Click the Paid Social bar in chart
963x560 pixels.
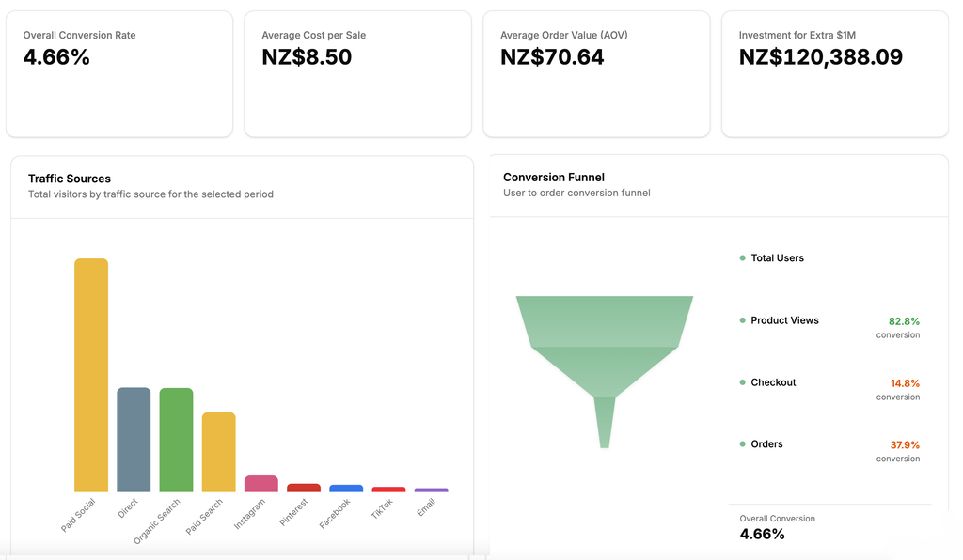[x=91, y=375]
